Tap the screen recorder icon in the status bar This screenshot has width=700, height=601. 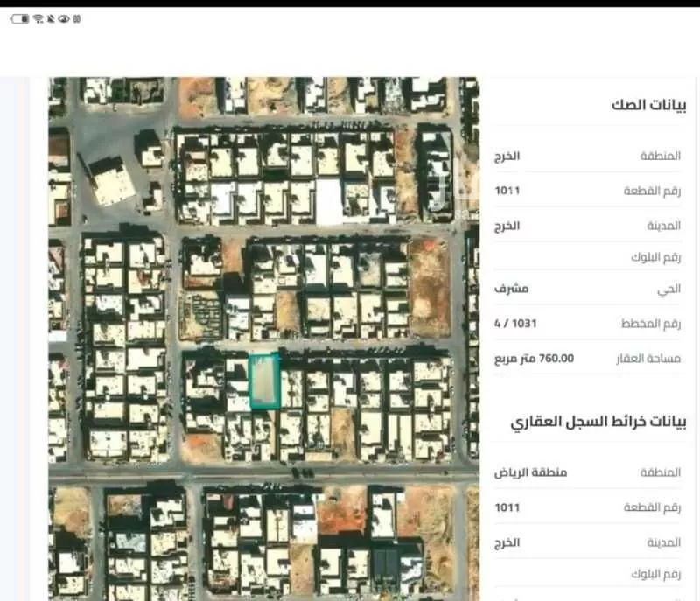click(77, 17)
